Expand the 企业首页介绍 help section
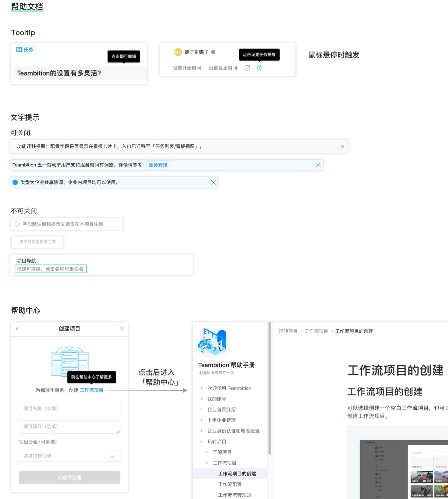 coord(201,409)
